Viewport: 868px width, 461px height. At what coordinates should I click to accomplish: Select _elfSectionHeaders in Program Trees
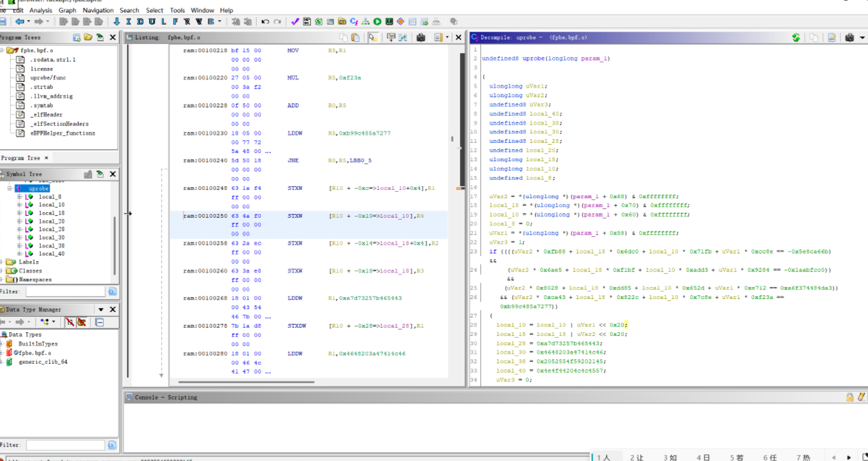tap(59, 124)
